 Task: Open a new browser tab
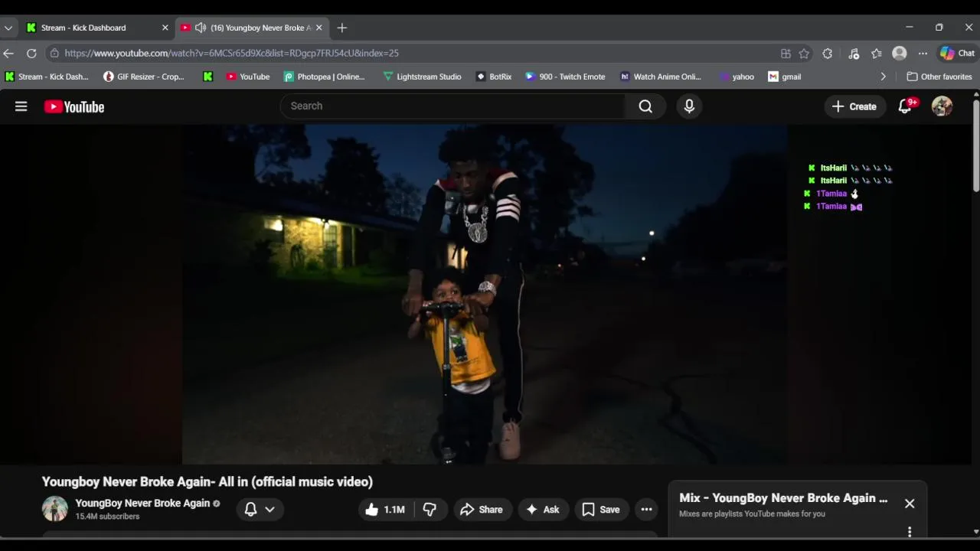(342, 28)
